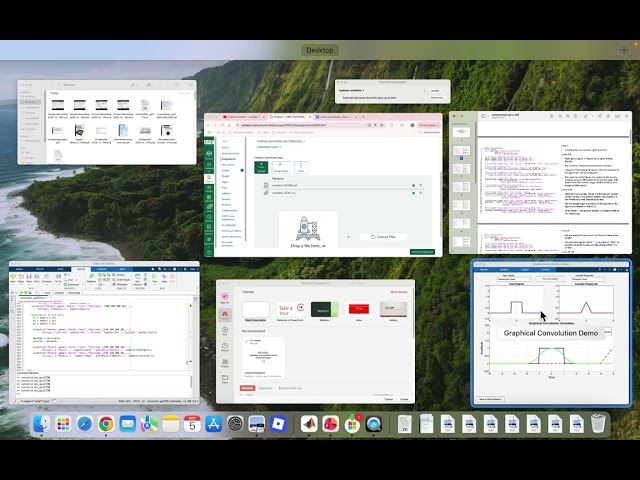640x480 pixels.
Task: Select Chrome's YouTube tab
Action: coord(245,117)
